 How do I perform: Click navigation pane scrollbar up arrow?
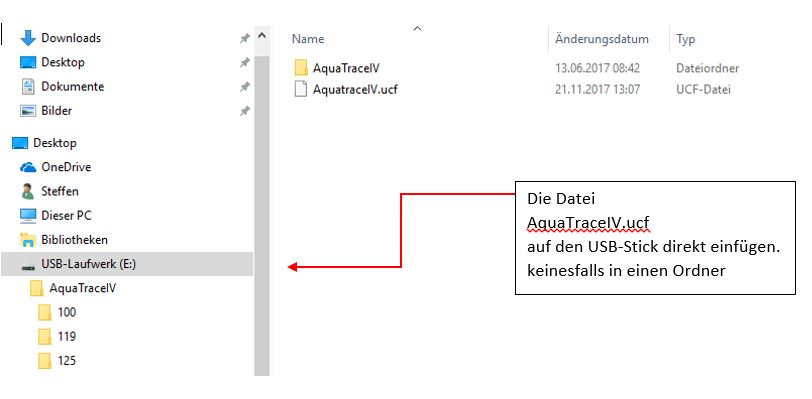pyautogui.click(x=262, y=36)
